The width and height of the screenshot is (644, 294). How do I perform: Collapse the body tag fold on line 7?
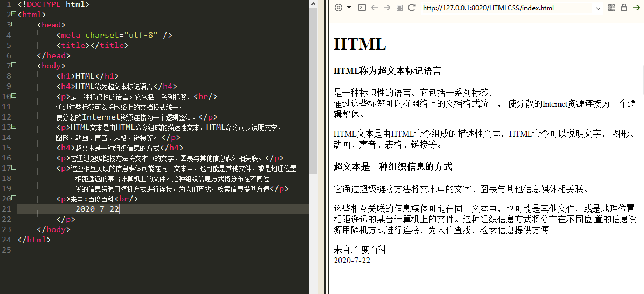(x=14, y=65)
